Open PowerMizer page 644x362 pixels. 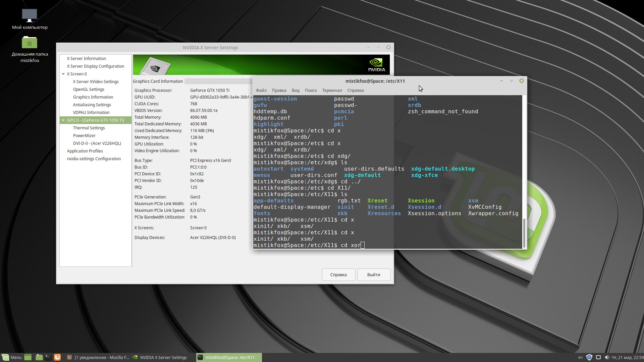coord(84,135)
